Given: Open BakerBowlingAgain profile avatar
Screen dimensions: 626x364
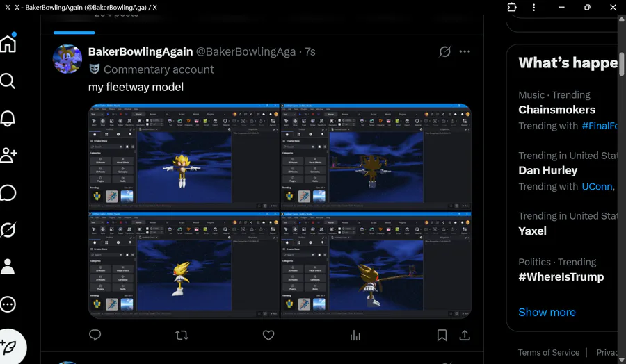Looking at the screenshot, I should coord(67,59).
